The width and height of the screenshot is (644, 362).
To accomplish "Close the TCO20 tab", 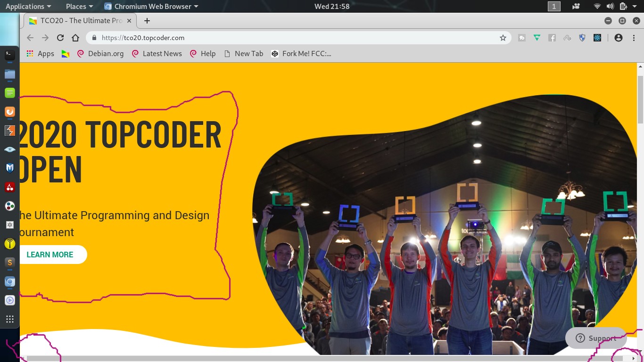I will pos(128,21).
